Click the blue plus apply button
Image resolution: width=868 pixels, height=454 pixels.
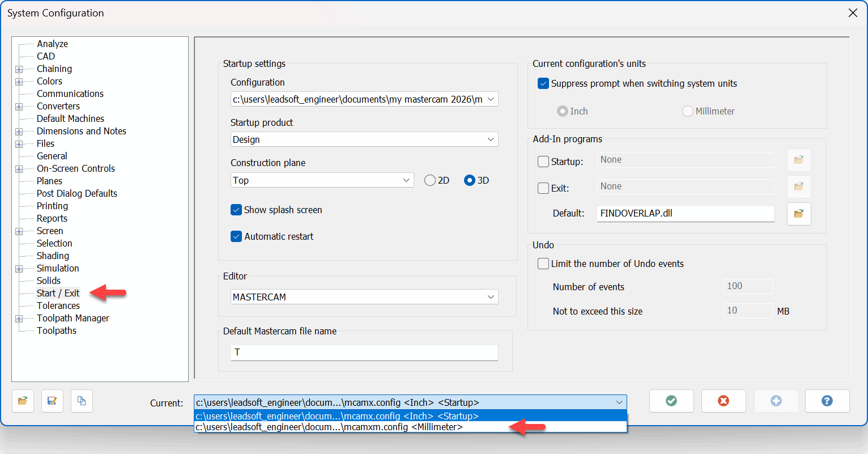click(x=776, y=401)
